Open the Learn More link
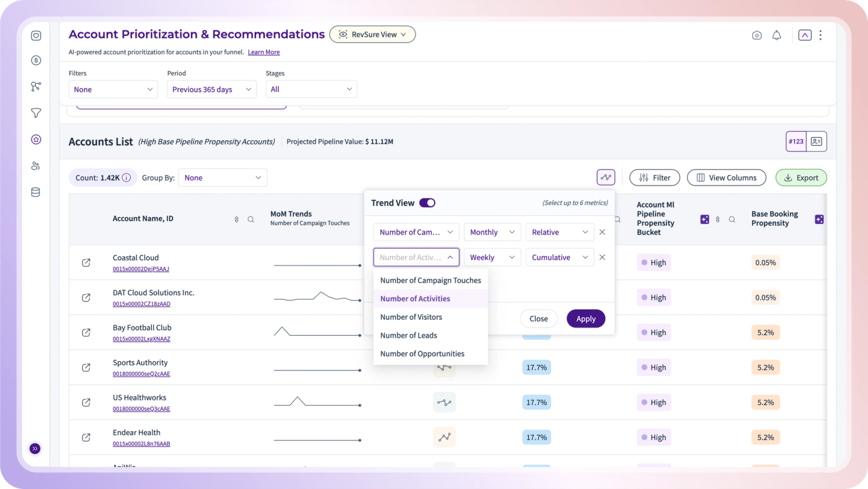Image resolution: width=868 pixels, height=489 pixels. tap(263, 52)
